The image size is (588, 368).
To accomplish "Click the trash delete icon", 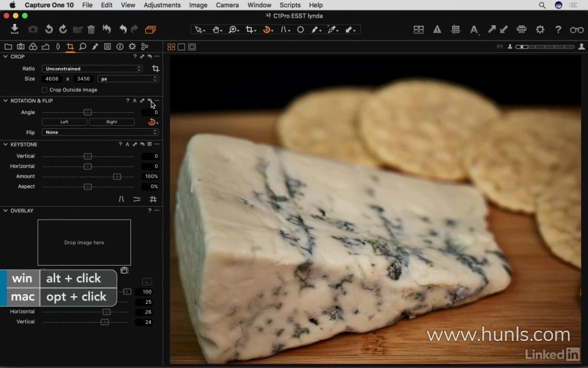I will coord(91,29).
